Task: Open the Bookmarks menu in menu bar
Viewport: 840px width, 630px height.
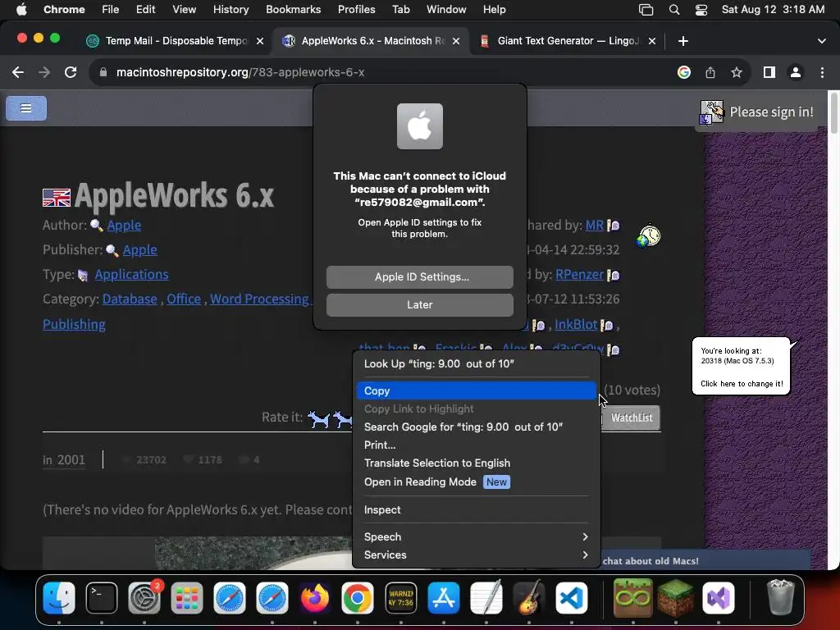Action: click(293, 10)
